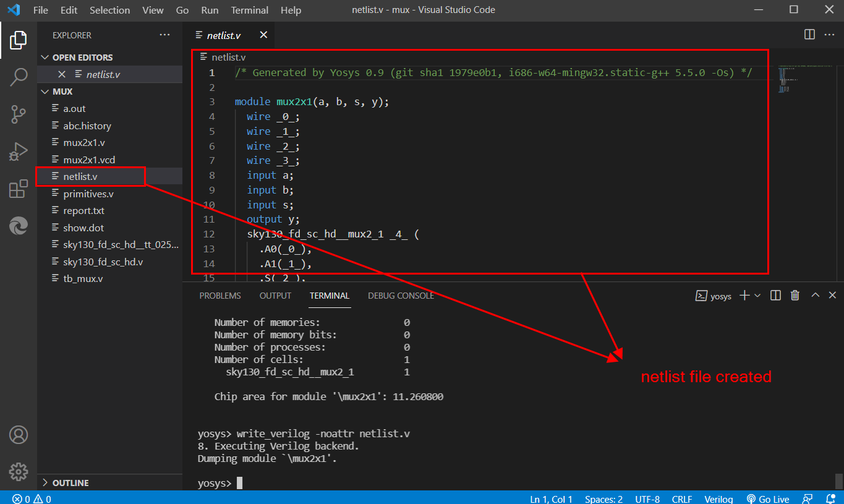Open the Accounts icon in activity bar
Screen dimensions: 844x504
18,435
